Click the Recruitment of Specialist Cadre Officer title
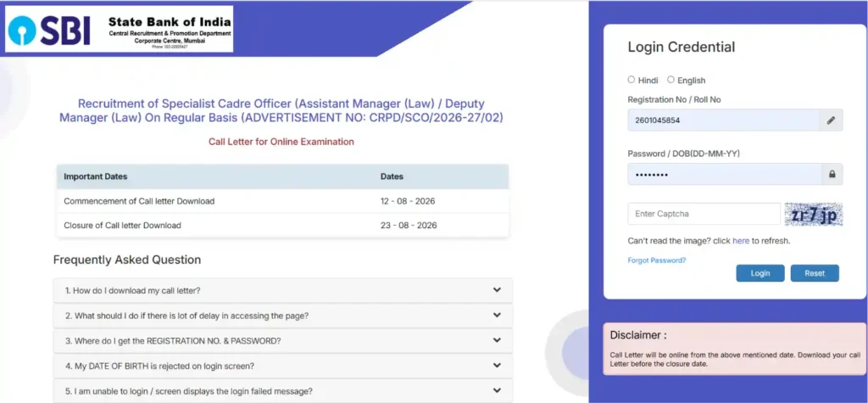The width and height of the screenshot is (868, 403). (x=281, y=111)
